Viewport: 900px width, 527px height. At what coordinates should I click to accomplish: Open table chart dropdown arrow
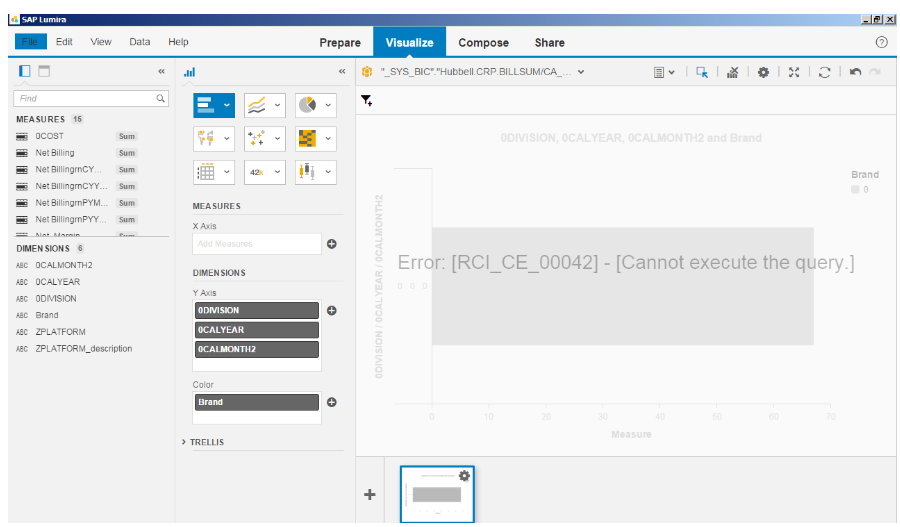227,172
